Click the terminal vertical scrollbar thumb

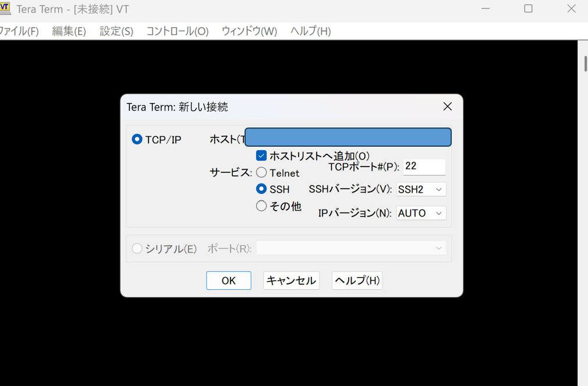point(586,63)
